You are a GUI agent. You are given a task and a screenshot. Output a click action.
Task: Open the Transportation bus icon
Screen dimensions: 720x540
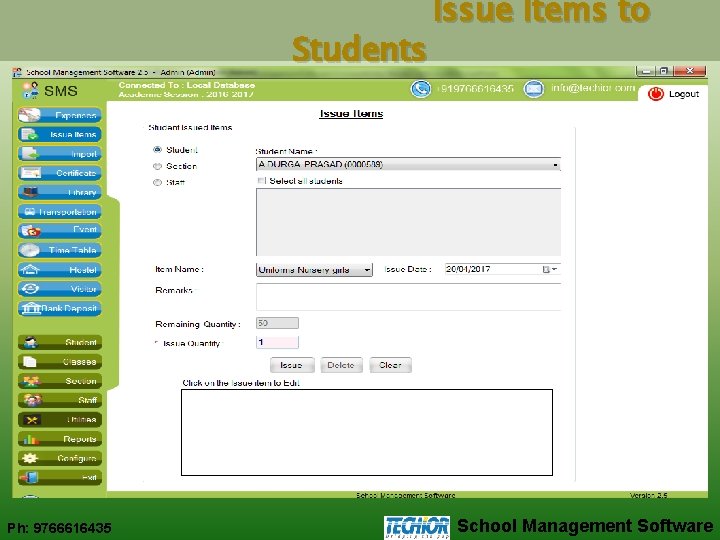pyautogui.click(x=30, y=211)
